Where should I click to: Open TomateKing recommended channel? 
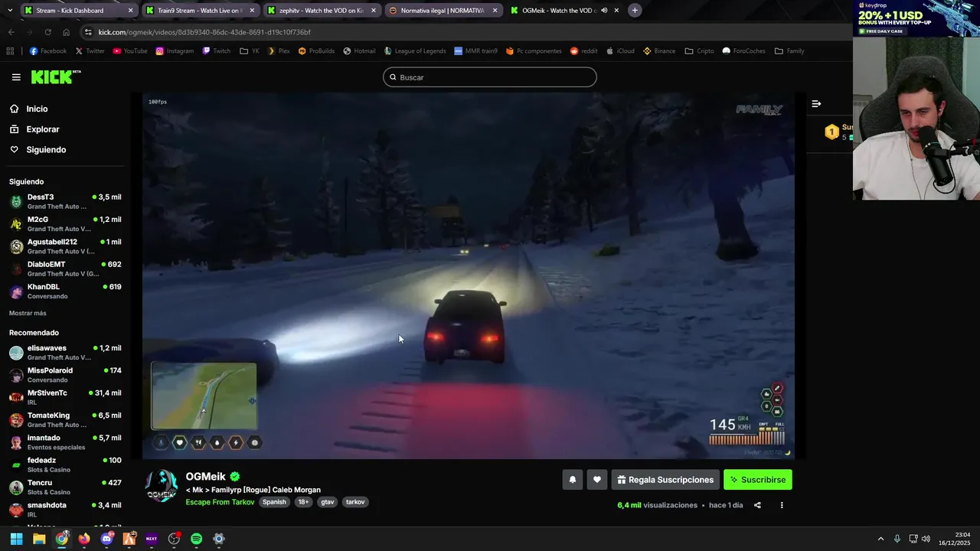65,419
